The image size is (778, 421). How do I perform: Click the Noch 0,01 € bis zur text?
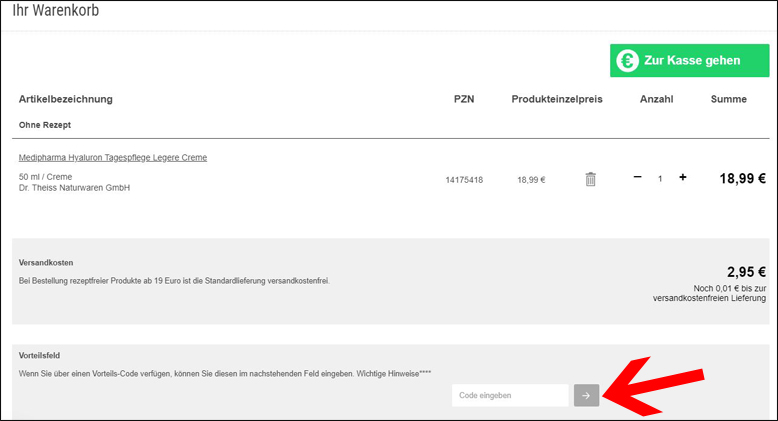[x=729, y=288]
